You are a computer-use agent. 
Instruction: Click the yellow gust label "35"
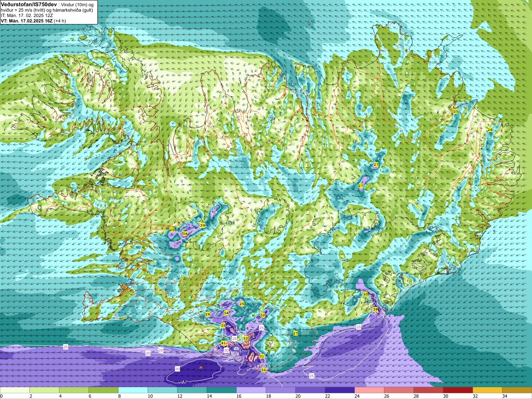pyautogui.click(x=223, y=325)
